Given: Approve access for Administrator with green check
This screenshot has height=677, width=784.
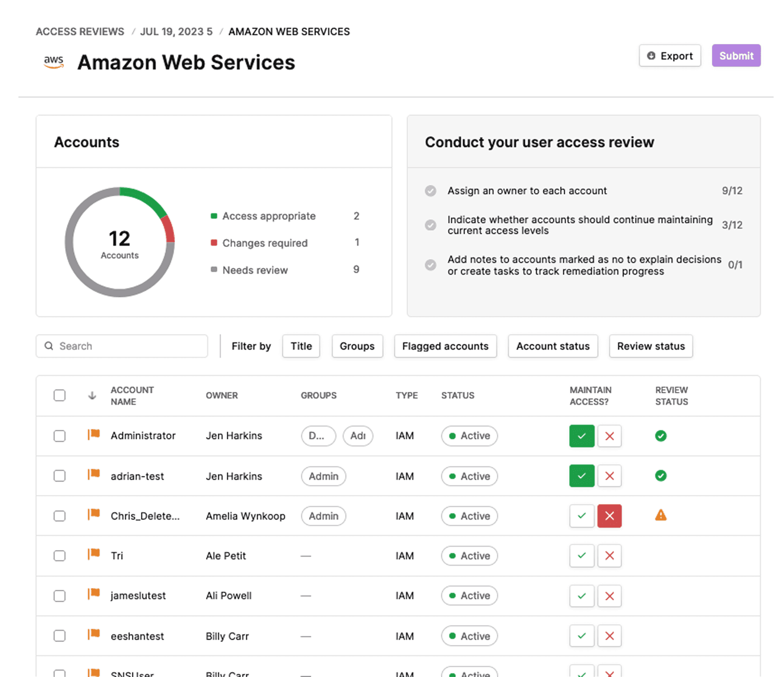Looking at the screenshot, I should pyautogui.click(x=582, y=436).
